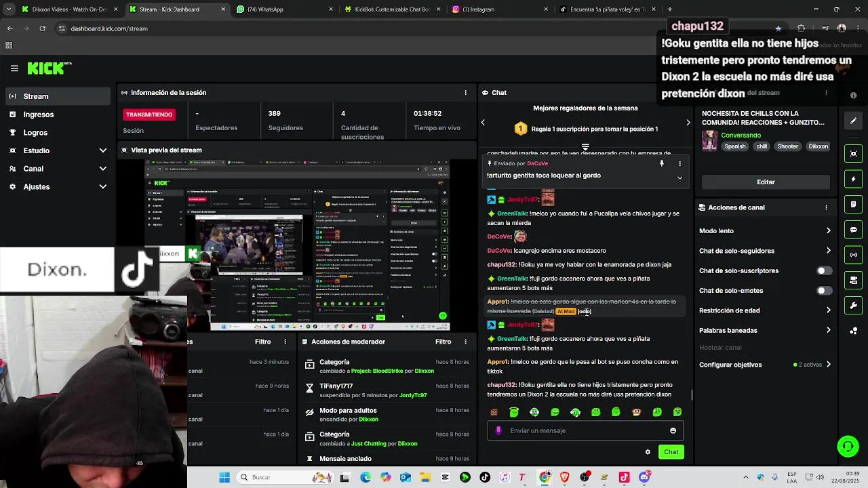Open chat settings gear icon
The width and height of the screenshot is (868, 488).
648,452
